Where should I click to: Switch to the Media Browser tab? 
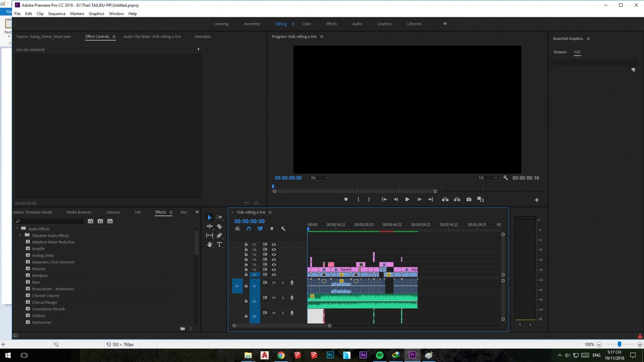tap(79, 212)
